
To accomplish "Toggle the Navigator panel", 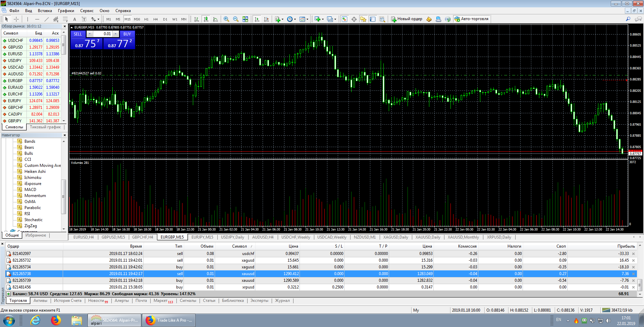I will tap(363, 19).
